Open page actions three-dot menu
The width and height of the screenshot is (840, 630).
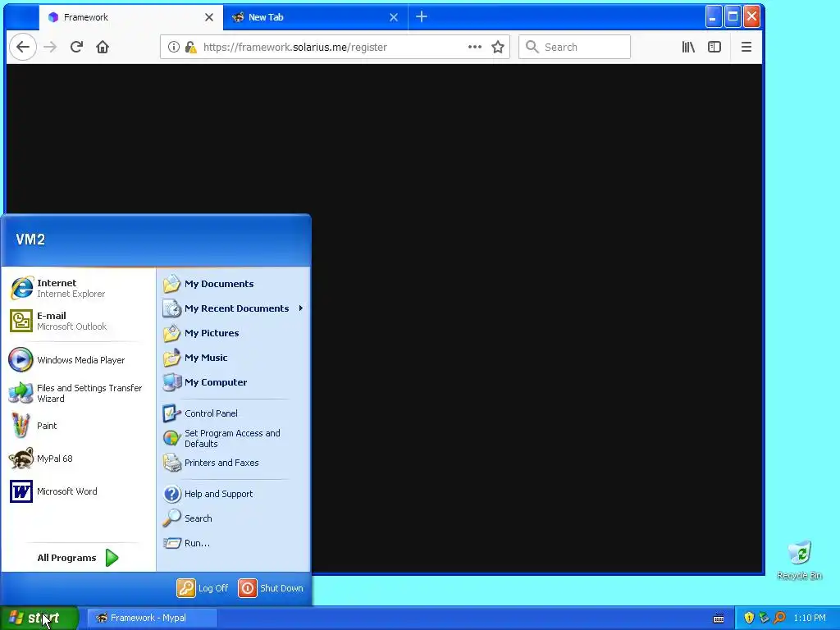[x=475, y=47]
